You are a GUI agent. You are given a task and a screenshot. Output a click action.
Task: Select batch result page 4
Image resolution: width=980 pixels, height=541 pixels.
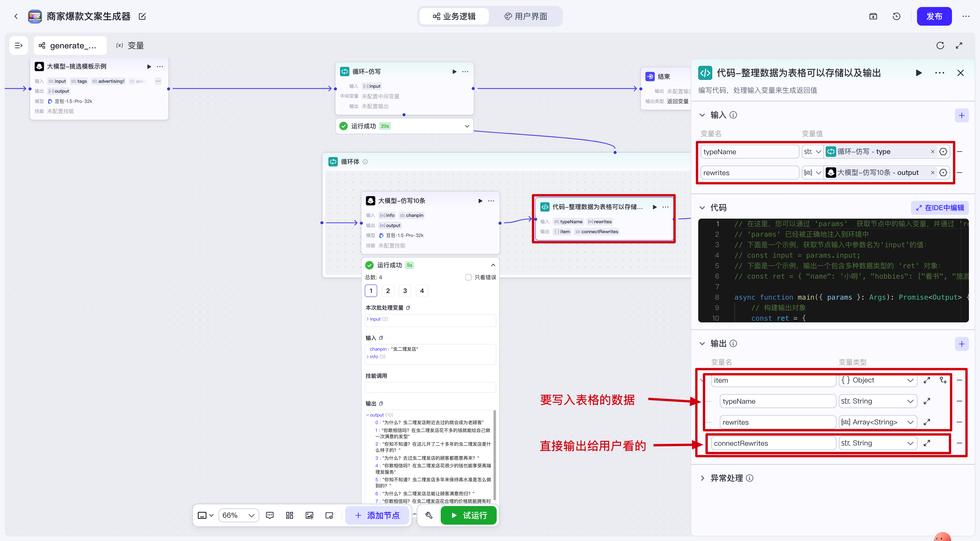(x=421, y=291)
